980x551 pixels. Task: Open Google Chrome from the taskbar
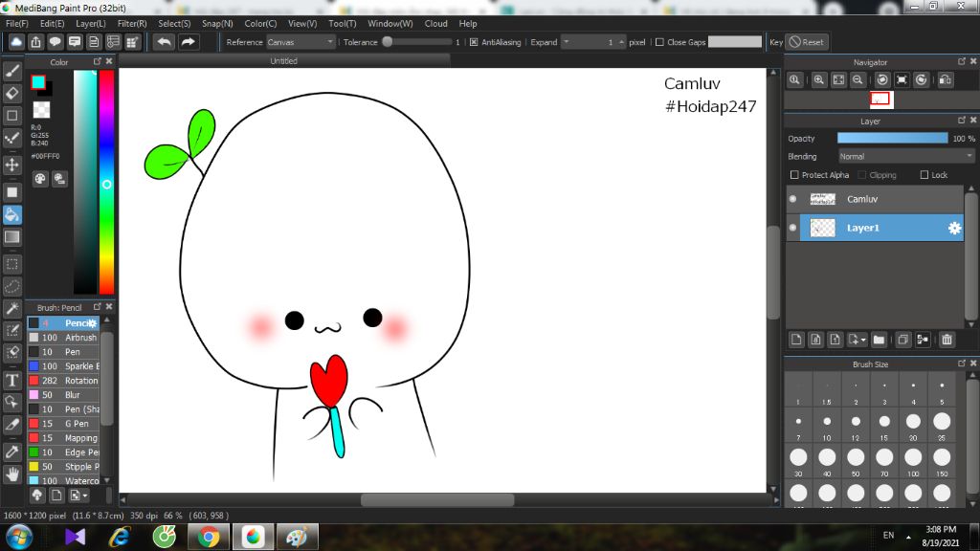tap(209, 537)
